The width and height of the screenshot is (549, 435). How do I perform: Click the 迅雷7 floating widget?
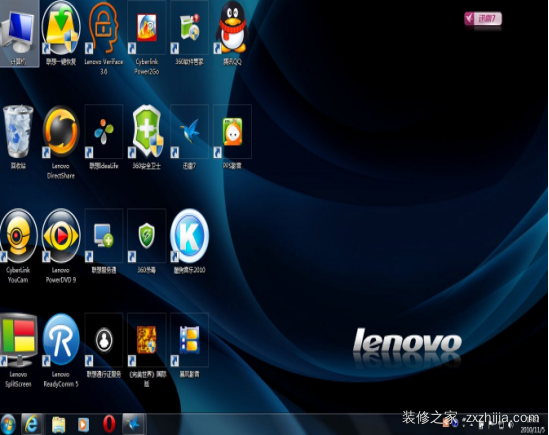483,19
